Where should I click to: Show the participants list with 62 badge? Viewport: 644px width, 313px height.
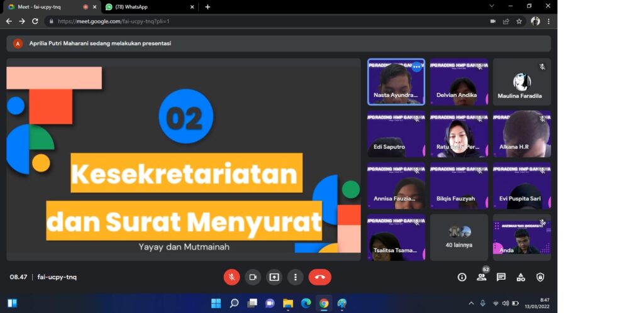coord(482,277)
